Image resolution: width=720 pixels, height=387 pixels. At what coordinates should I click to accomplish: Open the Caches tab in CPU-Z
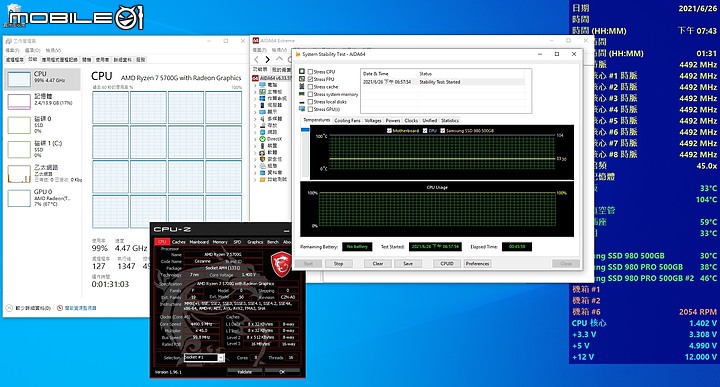click(x=179, y=241)
